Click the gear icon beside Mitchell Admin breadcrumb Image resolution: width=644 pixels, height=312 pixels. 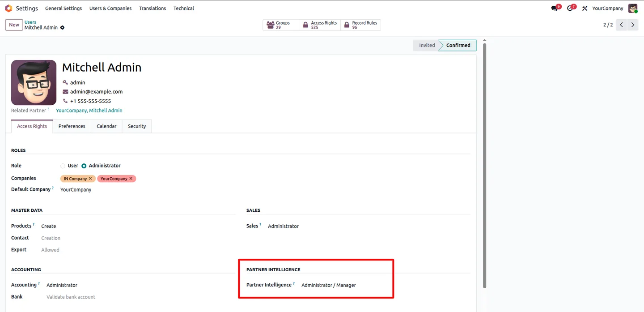(62, 28)
